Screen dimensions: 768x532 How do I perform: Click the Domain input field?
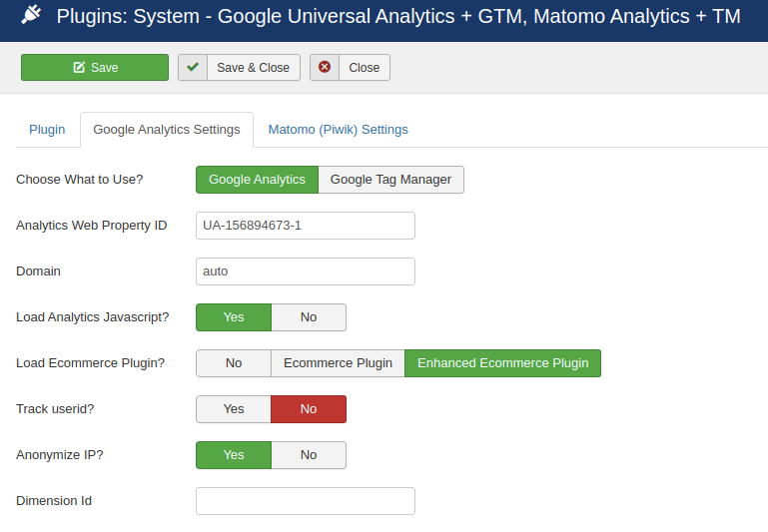(305, 271)
